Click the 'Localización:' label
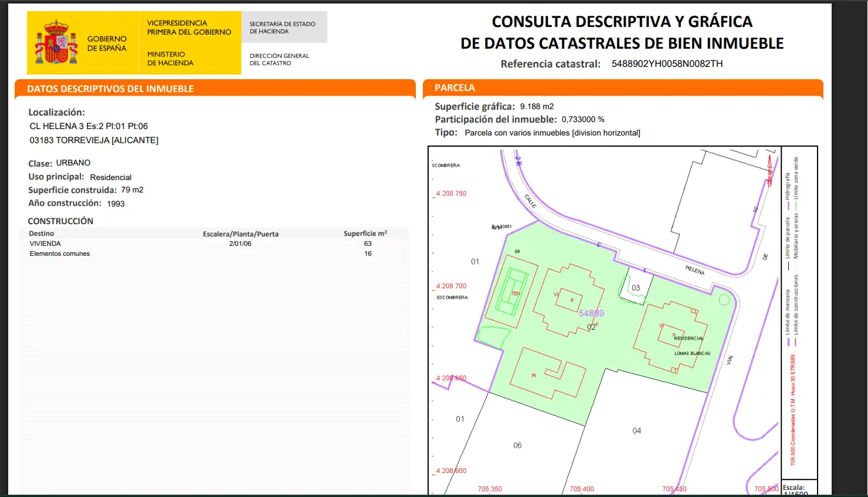 (x=56, y=112)
